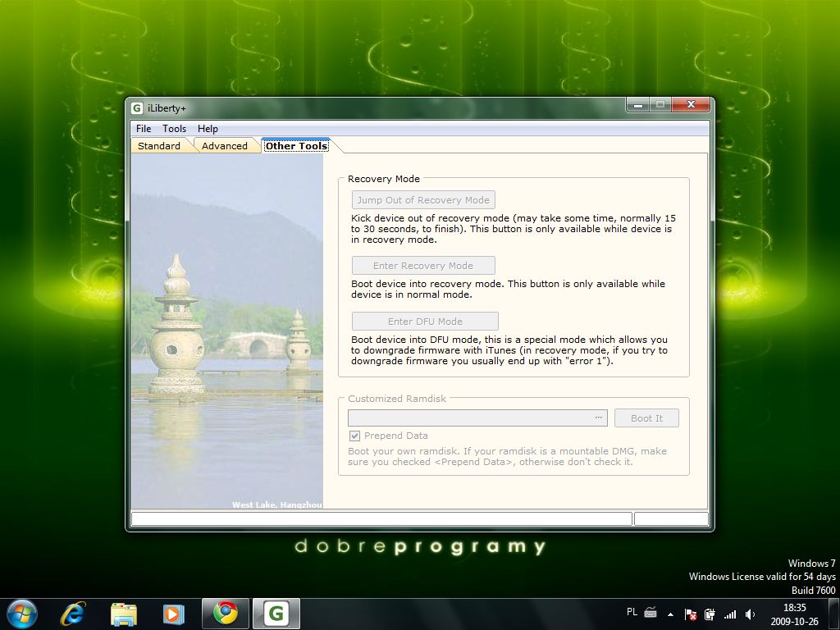Viewport: 840px width, 630px height.
Task: Click the Boot It button
Action: [646, 418]
